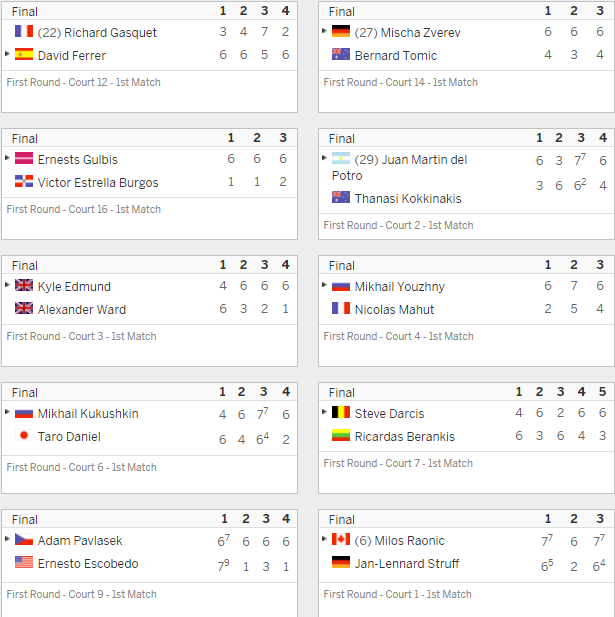This screenshot has height=617, width=615.
Task: Click the French flag beside Richard Gasquet
Action: 24,31
